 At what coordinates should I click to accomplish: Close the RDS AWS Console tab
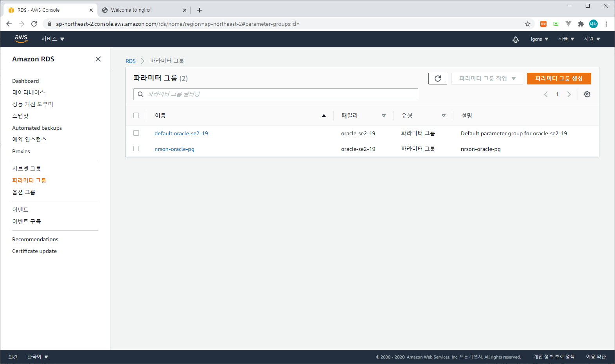click(x=91, y=10)
